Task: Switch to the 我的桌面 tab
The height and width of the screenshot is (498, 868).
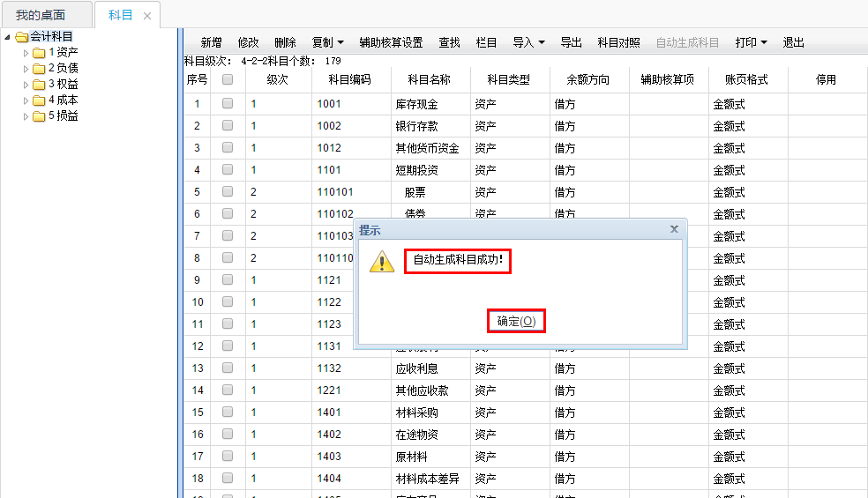Action: tap(41, 15)
